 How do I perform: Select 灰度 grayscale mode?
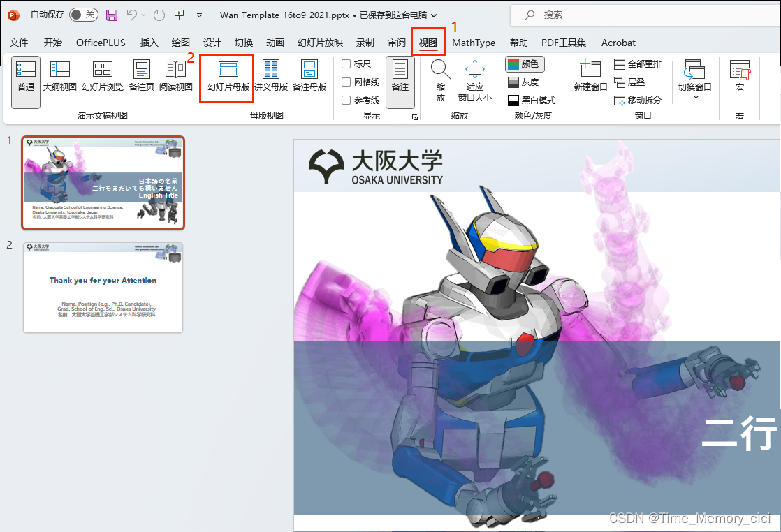(x=523, y=82)
